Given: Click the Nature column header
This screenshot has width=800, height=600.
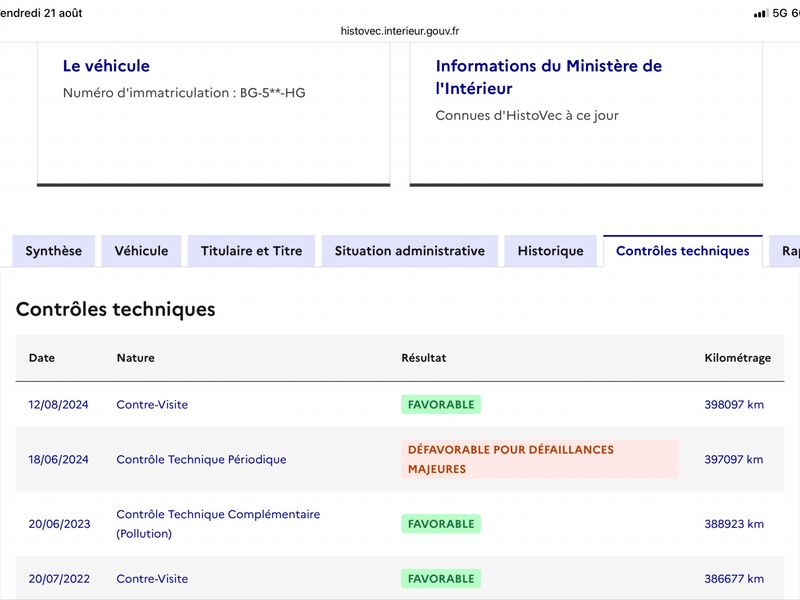Looking at the screenshot, I should pyautogui.click(x=136, y=358).
